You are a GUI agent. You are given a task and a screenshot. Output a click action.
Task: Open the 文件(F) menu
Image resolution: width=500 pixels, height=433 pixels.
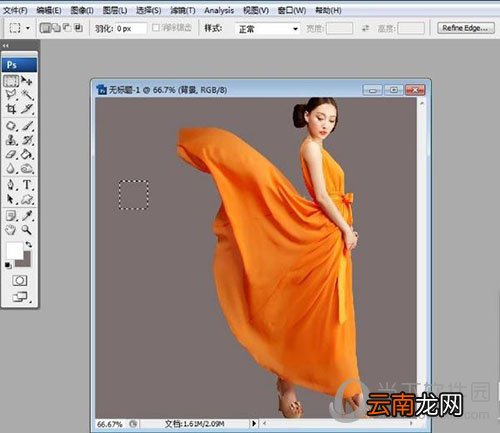[x=15, y=11]
